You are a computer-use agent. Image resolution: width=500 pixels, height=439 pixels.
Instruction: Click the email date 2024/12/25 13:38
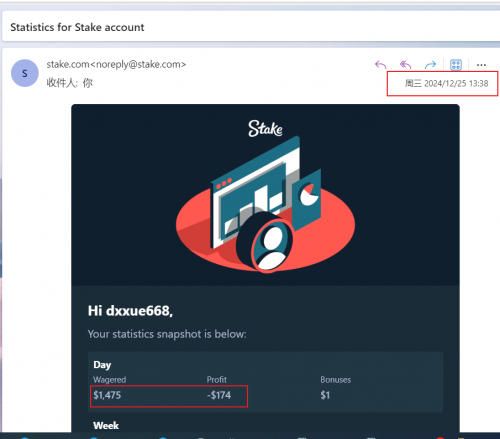(446, 83)
